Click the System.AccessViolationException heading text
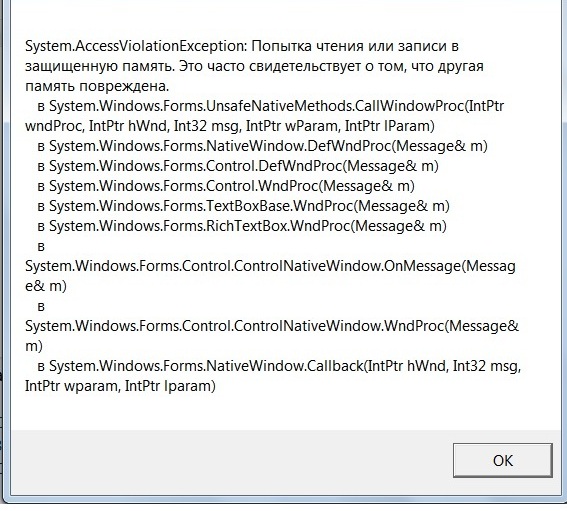This screenshot has height=511, width=567. 136,46
